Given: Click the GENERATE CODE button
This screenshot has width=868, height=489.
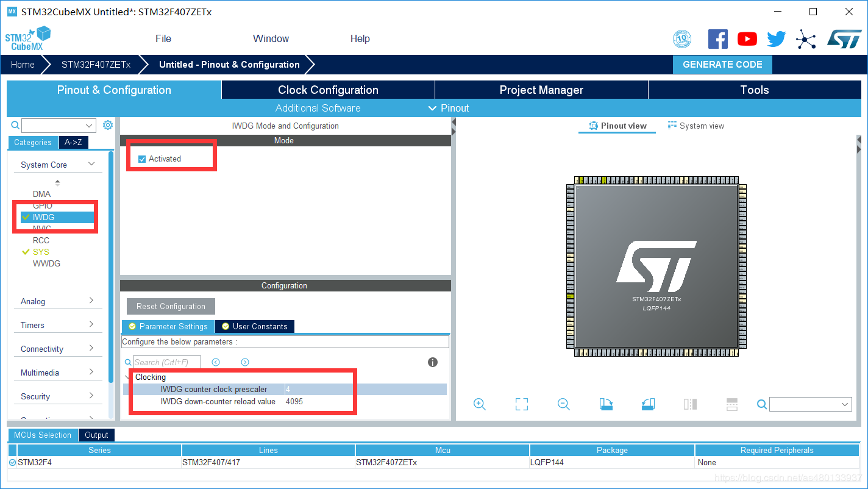Looking at the screenshot, I should [x=722, y=65].
